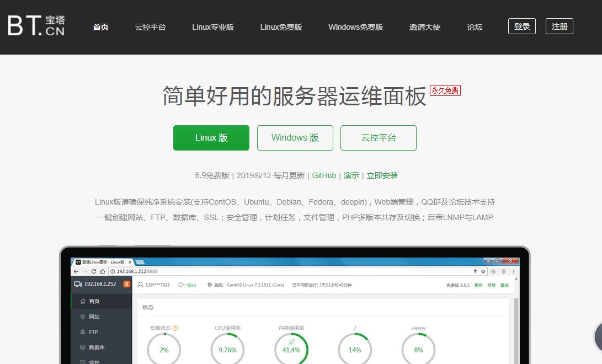Open the Windows免费版 menu item
This screenshot has width=602, height=364.
tap(355, 27)
